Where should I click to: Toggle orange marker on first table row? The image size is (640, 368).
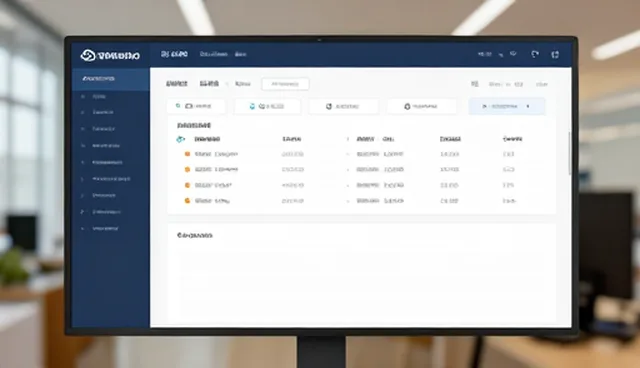pyautogui.click(x=187, y=154)
